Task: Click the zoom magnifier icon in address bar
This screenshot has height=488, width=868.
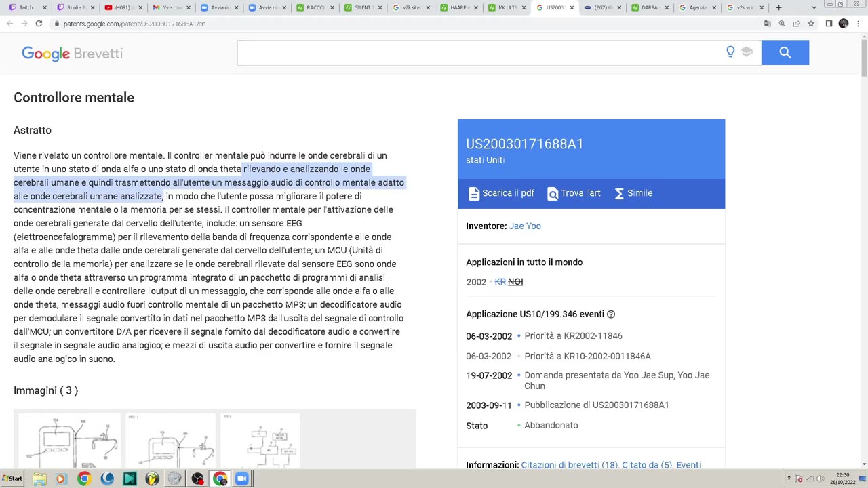Action: pyautogui.click(x=782, y=24)
